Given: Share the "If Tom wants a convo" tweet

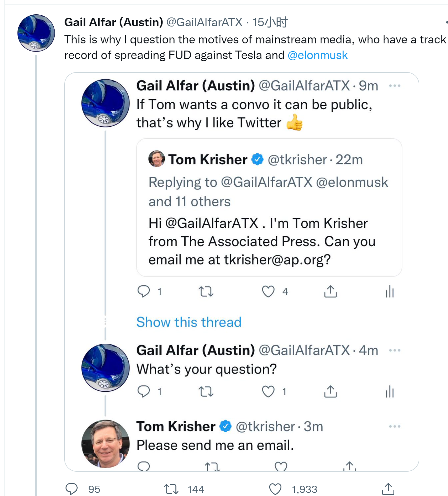Looking at the screenshot, I should (x=330, y=292).
